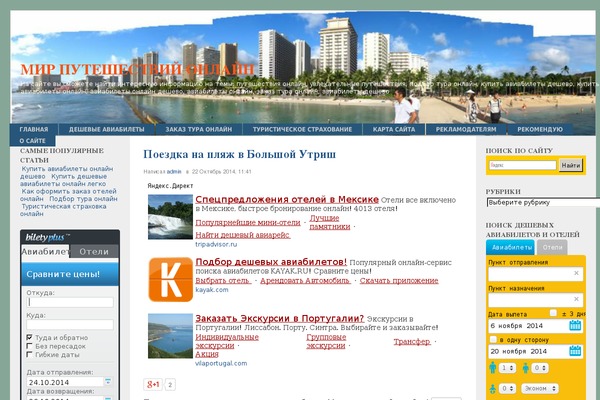600x400 pixels.
Task: Open the departure date calendar icon (6 ноября)
Action: [x=575, y=326]
